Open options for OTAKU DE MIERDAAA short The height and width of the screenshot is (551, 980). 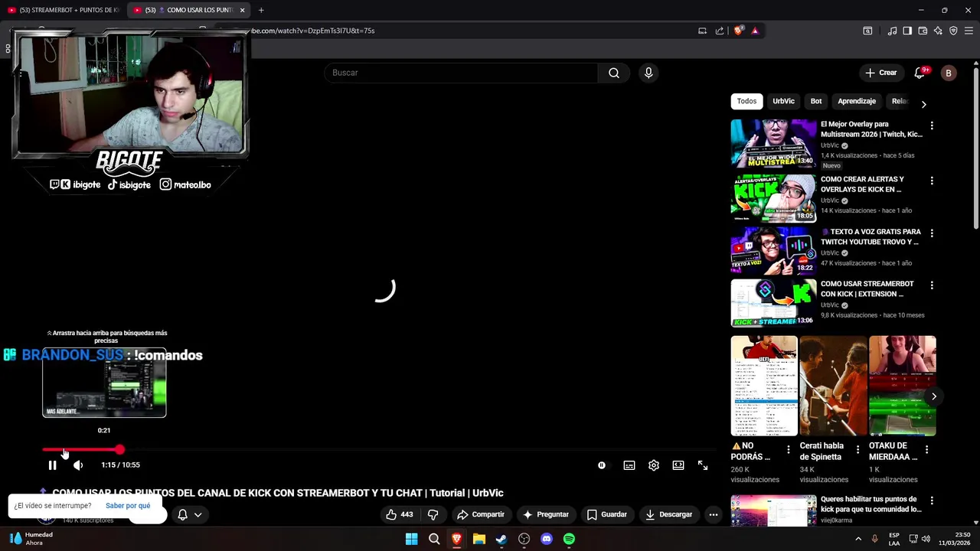point(926,450)
